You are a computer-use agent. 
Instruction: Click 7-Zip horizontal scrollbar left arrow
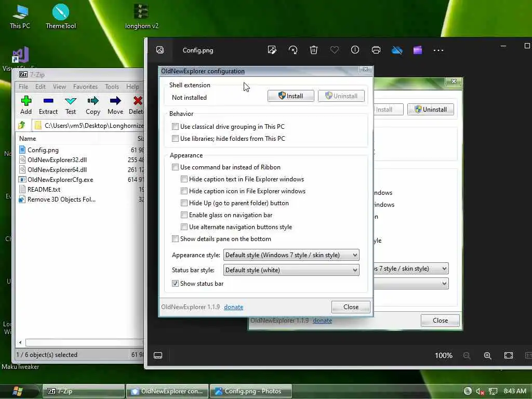click(20, 342)
